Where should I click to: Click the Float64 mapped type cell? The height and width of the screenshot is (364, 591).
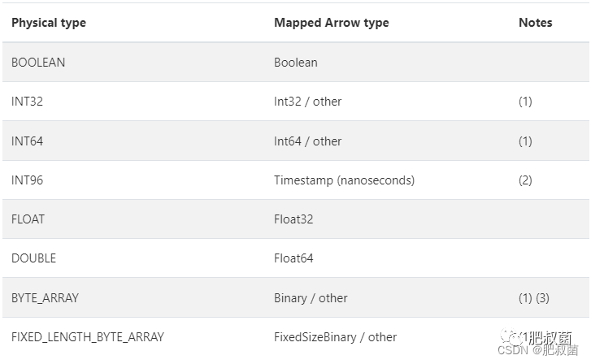(x=293, y=258)
